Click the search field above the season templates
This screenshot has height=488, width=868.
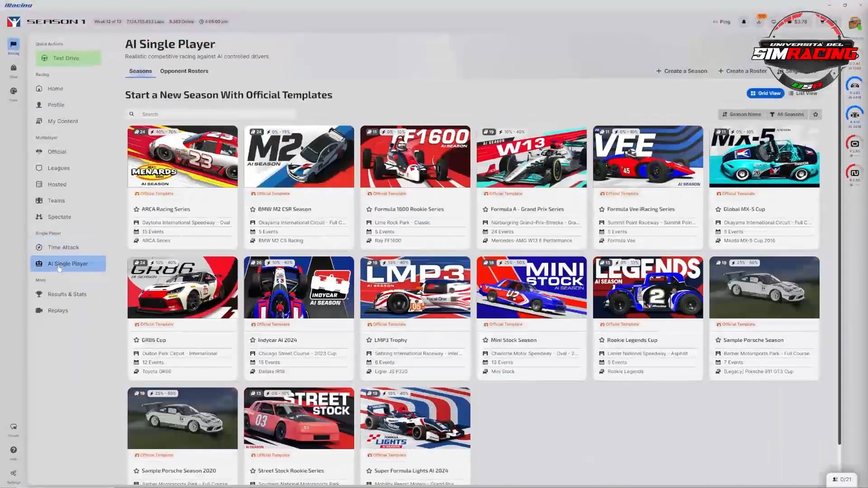click(x=210, y=114)
